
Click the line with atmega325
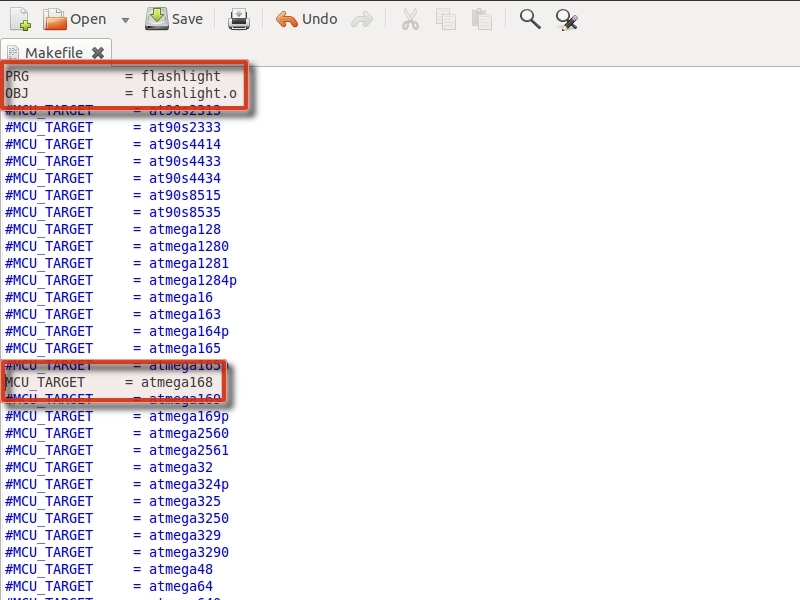click(113, 501)
